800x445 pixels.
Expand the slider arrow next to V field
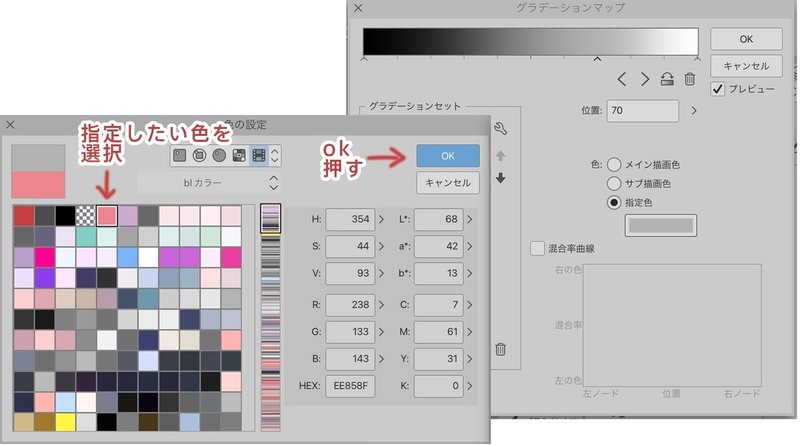coord(381,273)
